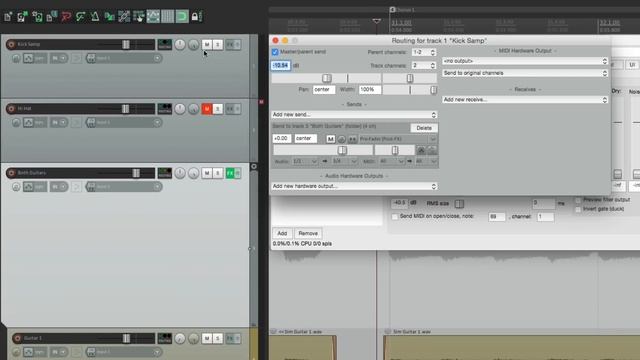Image resolution: width=640 pixels, height=360 pixels.
Task: Toggle envelope points move toolbar icon
Action: click(153, 17)
